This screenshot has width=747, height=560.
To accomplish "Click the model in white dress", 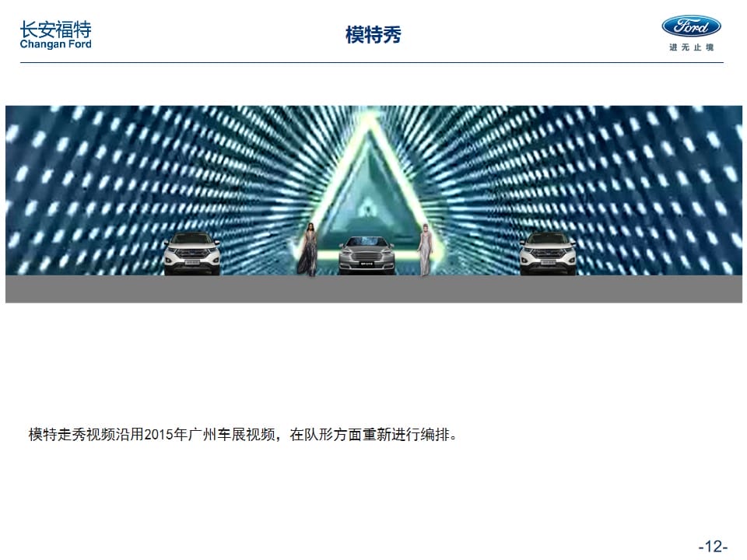I will coord(425,250).
